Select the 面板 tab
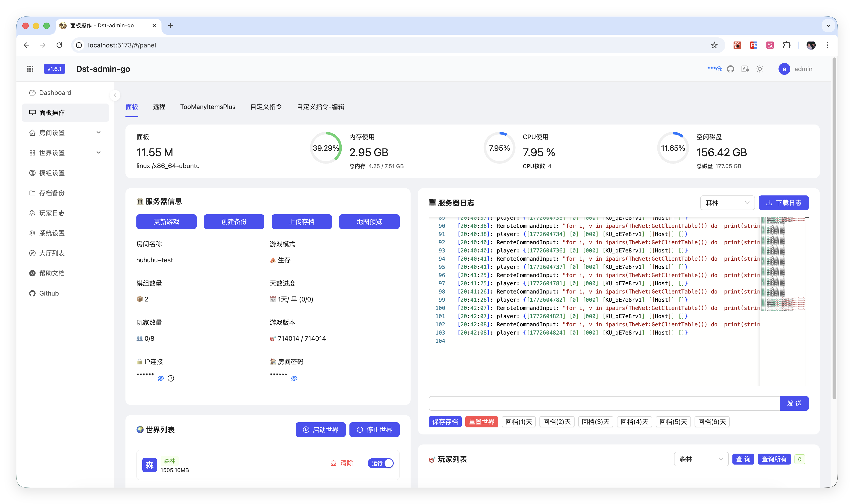Image resolution: width=854 pixels, height=504 pixels. coord(131,107)
